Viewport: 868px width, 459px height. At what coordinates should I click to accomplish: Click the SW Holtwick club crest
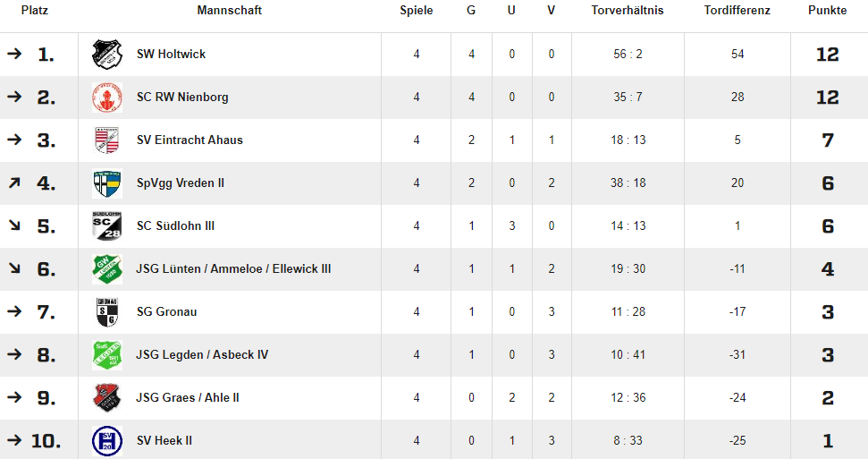pyautogui.click(x=106, y=55)
